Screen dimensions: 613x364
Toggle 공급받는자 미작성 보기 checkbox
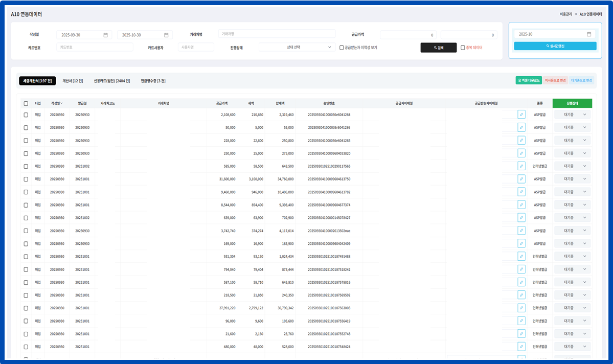342,48
